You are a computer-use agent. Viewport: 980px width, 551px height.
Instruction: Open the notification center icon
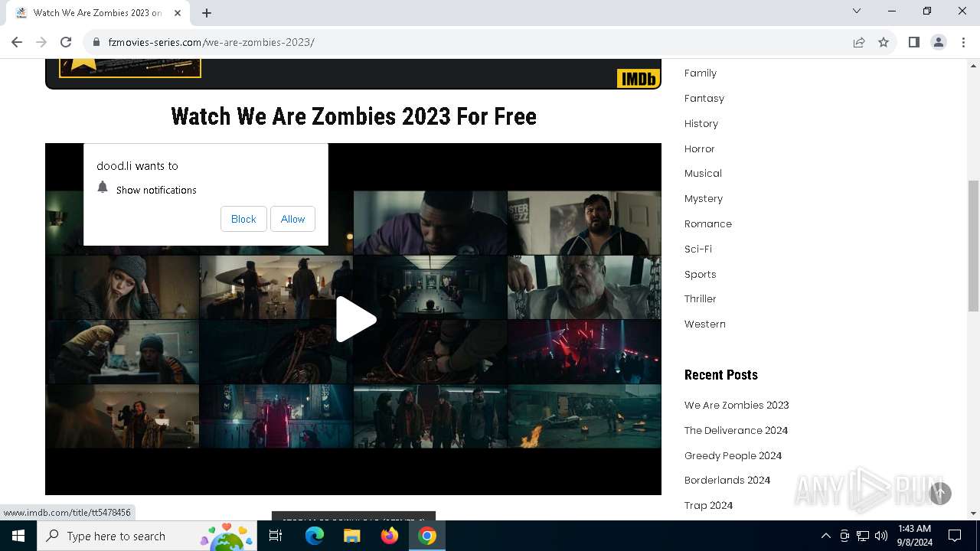click(955, 536)
